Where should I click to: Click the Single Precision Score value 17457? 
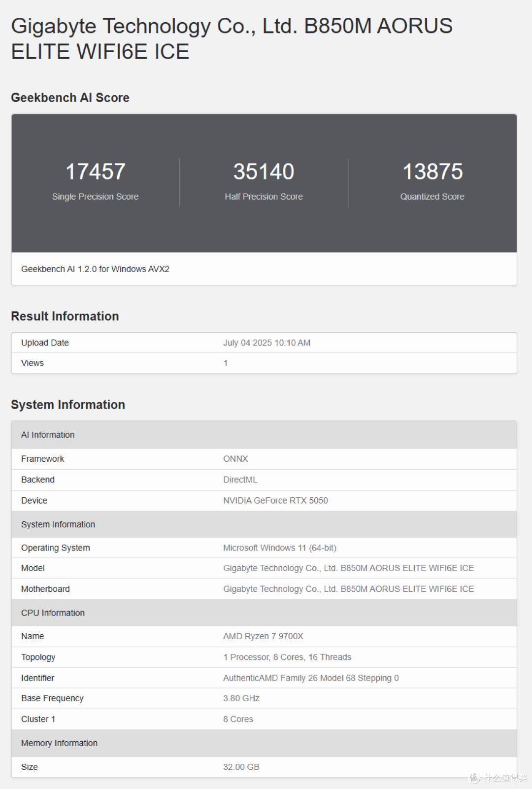(x=96, y=172)
